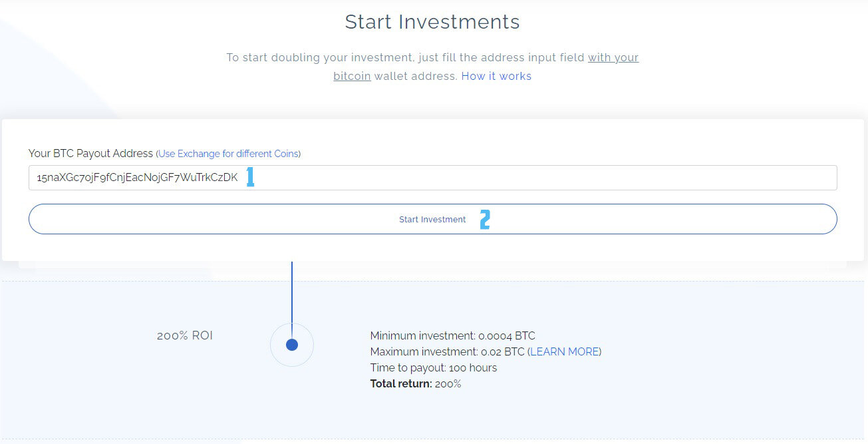868x444 pixels.
Task: Click the underlined "bitcoin" word link
Action: tap(352, 76)
